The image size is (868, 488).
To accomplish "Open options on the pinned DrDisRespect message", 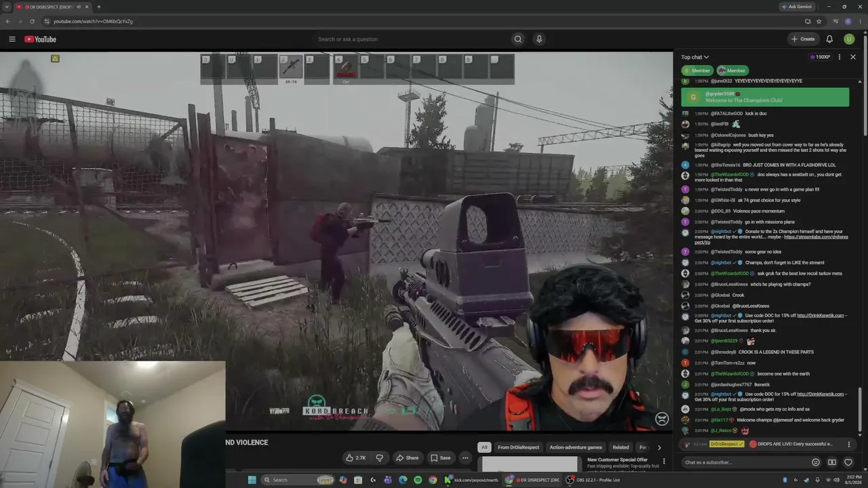I will tap(849, 445).
